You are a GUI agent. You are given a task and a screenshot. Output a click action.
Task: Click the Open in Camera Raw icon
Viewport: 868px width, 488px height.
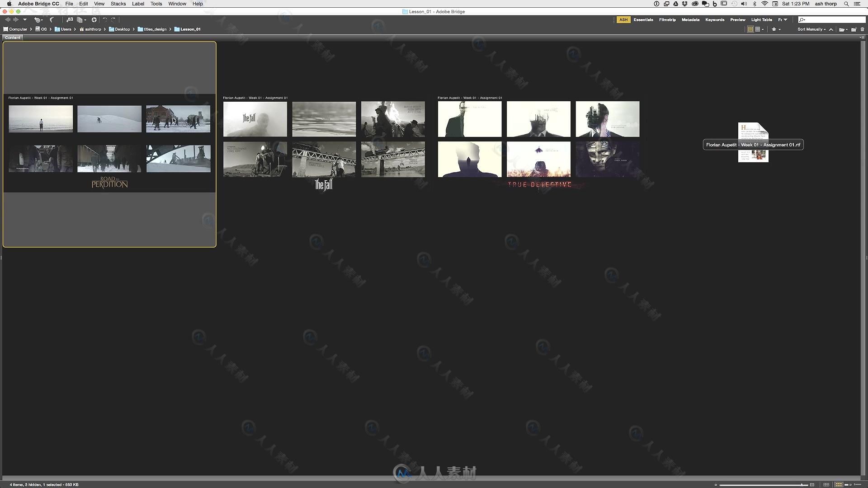click(x=94, y=20)
